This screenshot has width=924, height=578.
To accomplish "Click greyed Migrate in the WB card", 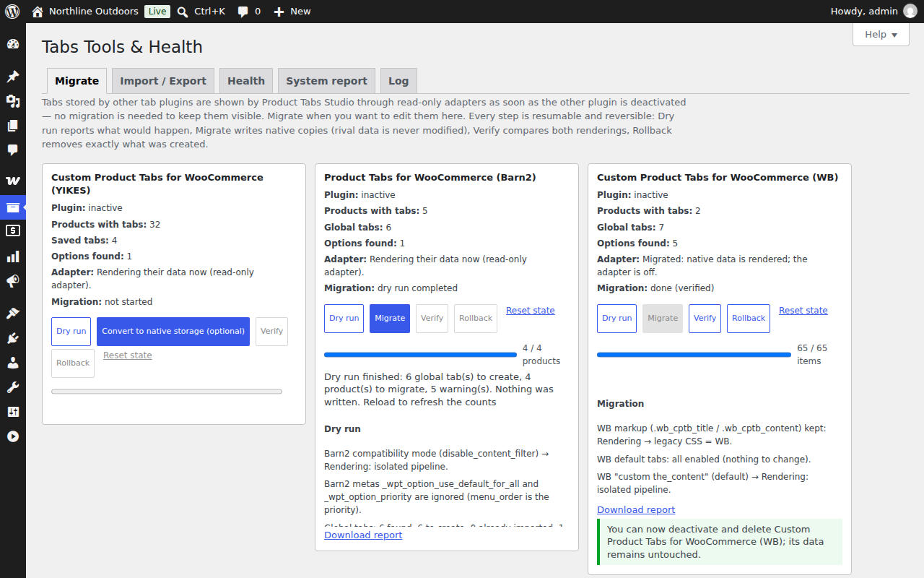I will pos(663,319).
